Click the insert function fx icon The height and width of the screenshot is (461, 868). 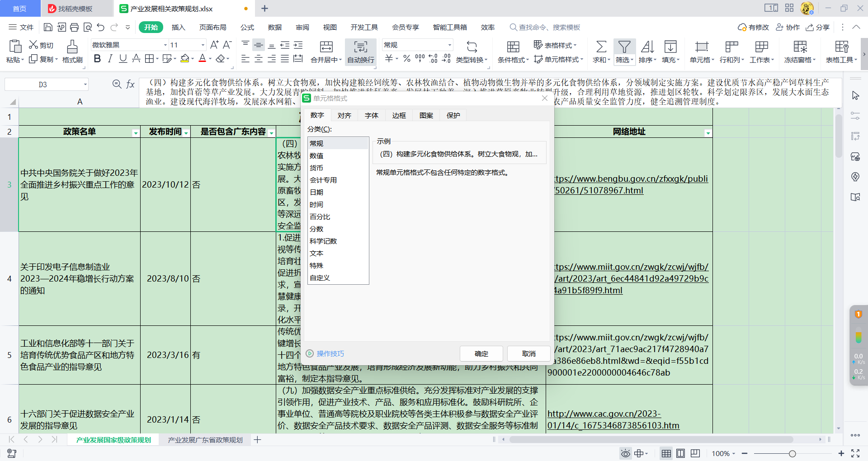pyautogui.click(x=130, y=84)
